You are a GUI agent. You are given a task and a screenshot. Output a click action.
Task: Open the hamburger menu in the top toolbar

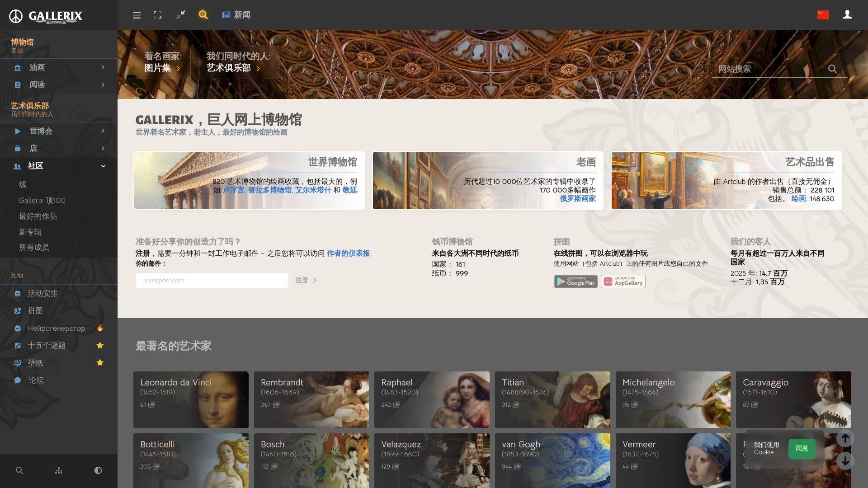[137, 15]
